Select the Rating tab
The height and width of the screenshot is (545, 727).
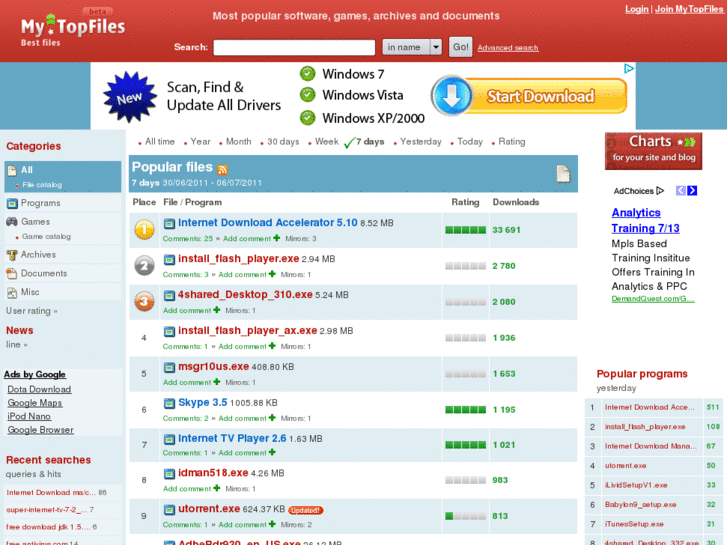512,141
